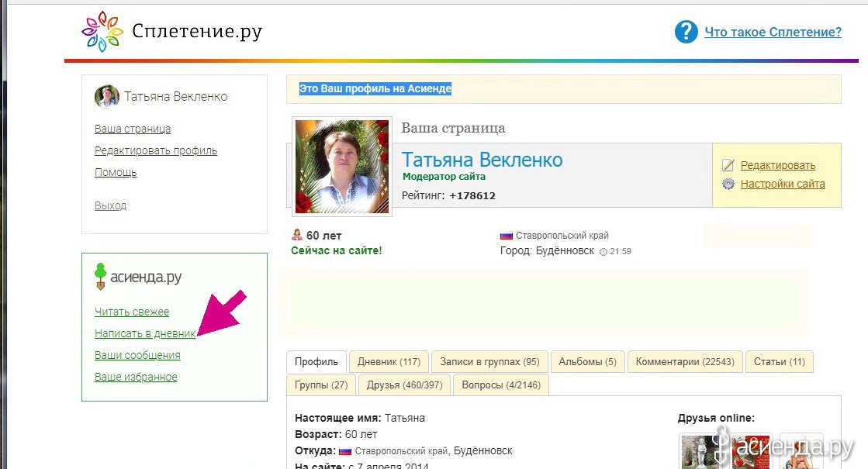Click the flag icon in the Откуда row
Image resolution: width=868 pixels, height=469 pixels.
345,451
